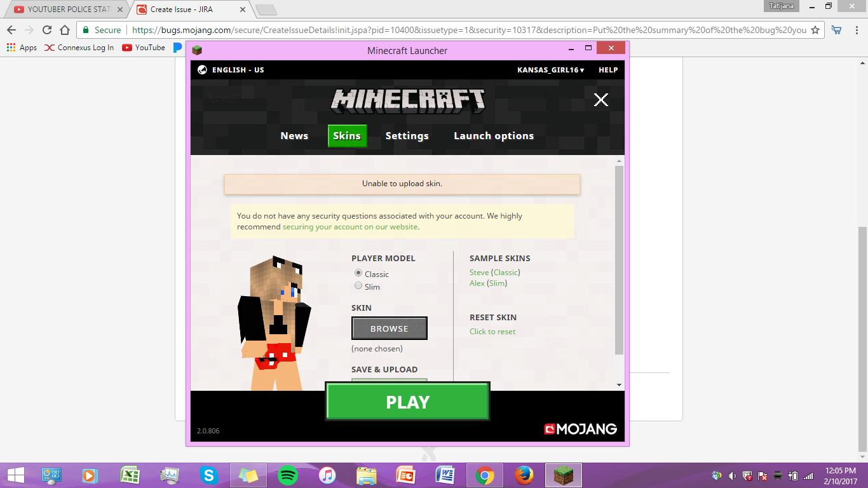Open Firefox from the taskbar

[524, 475]
